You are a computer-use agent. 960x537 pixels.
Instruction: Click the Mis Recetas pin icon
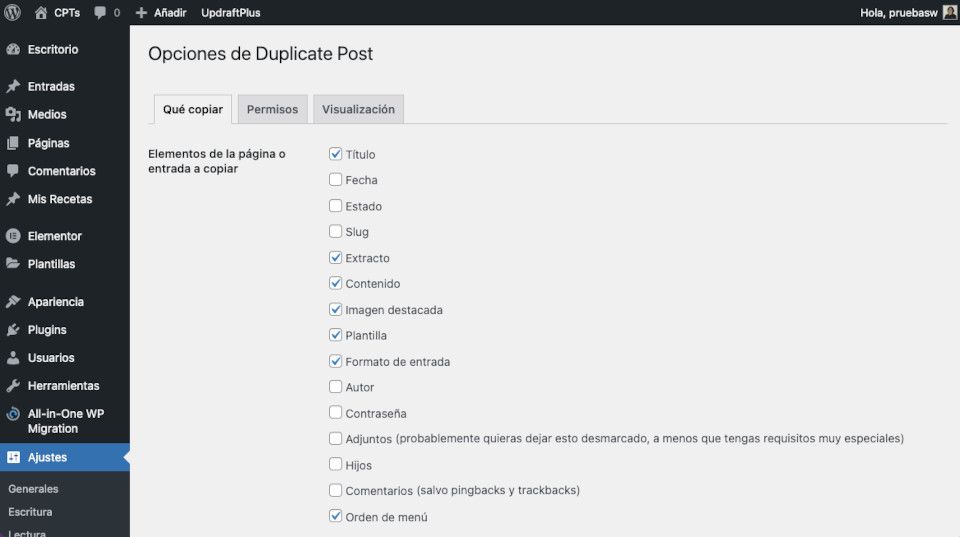[13, 199]
